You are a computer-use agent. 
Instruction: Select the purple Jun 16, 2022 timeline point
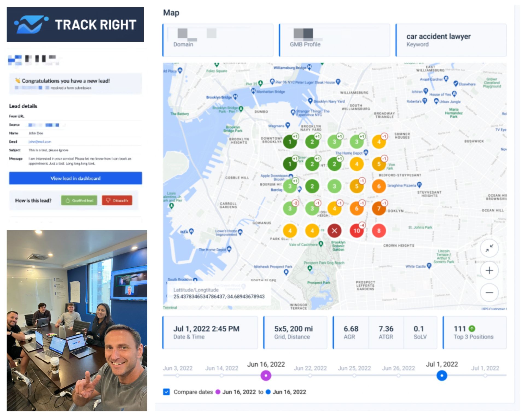point(266,375)
